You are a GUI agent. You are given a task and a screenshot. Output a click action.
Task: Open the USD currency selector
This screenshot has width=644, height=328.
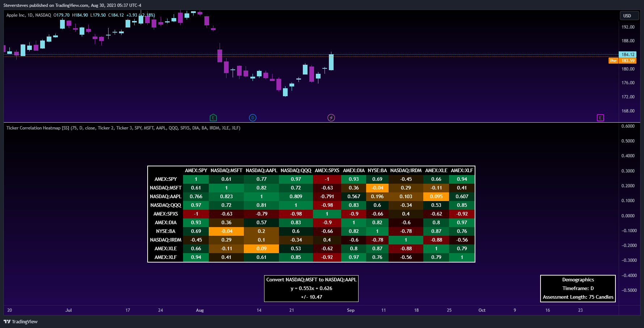coord(629,16)
